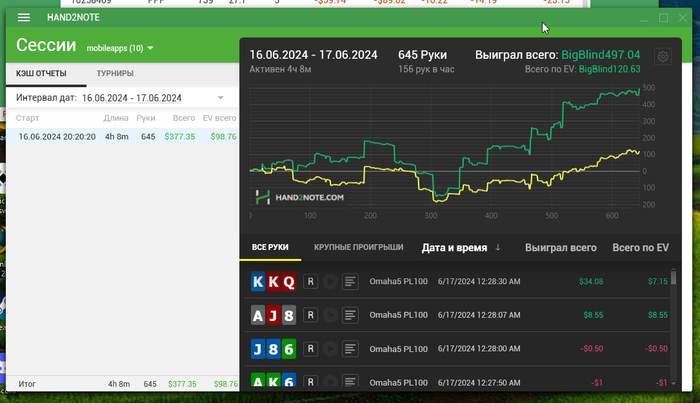Click the $7.15 EV value in KKQ row
Viewport: 700px width, 403px height.
pyautogui.click(x=658, y=282)
